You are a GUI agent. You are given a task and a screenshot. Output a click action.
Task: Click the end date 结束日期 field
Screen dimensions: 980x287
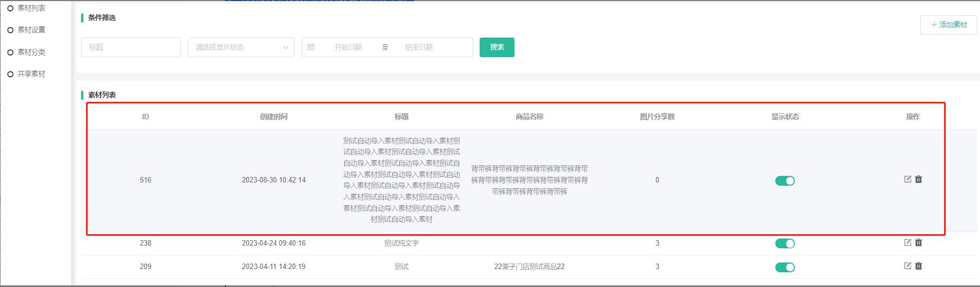(x=419, y=47)
